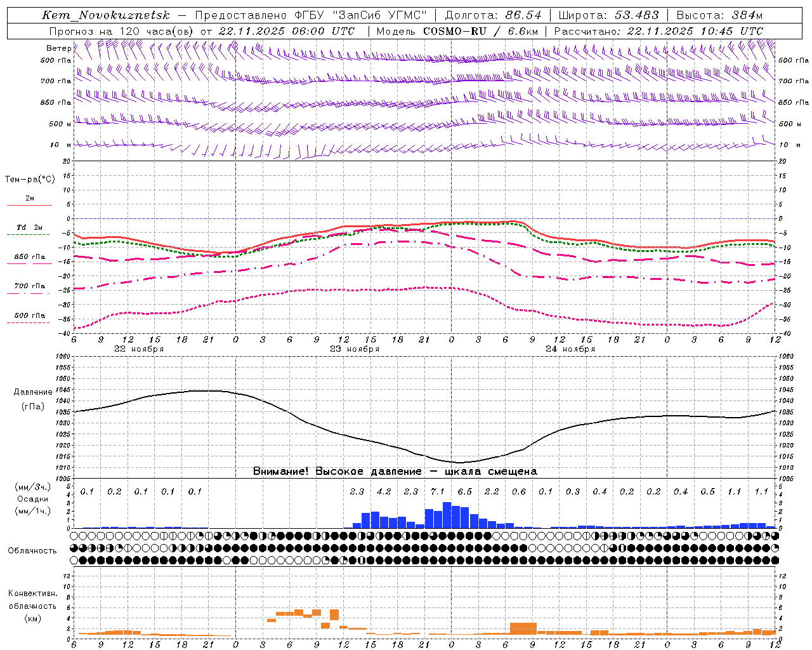The width and height of the screenshot is (812, 650).
Task: Click the provider text ФГБУ "ЗапСиб УГМС"
Action: pos(360,15)
